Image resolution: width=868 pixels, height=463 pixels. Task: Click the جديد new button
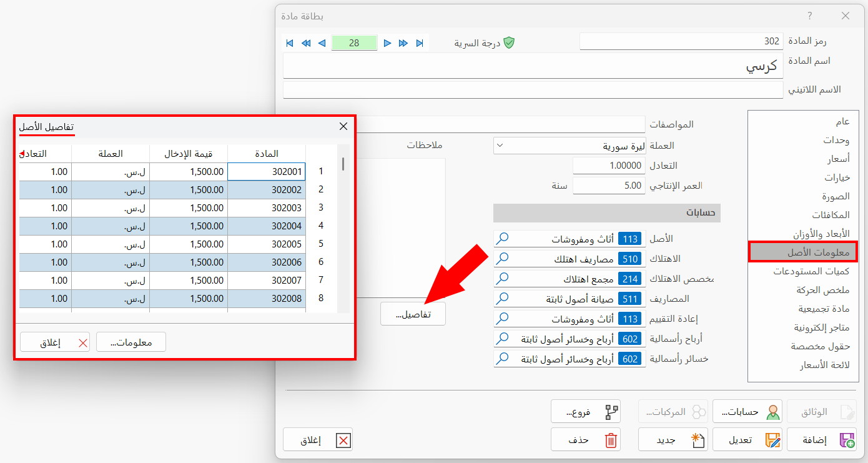(x=673, y=439)
